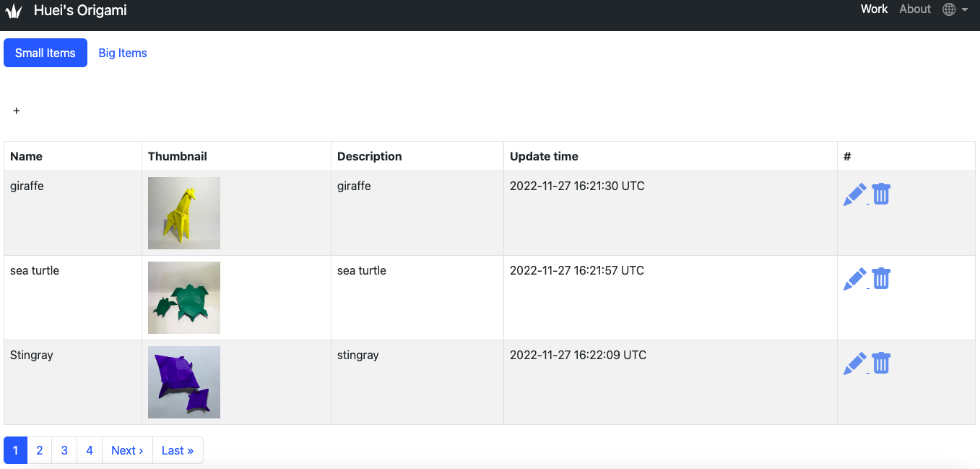Go to page 4
The height and width of the screenshot is (469, 980).
point(90,450)
